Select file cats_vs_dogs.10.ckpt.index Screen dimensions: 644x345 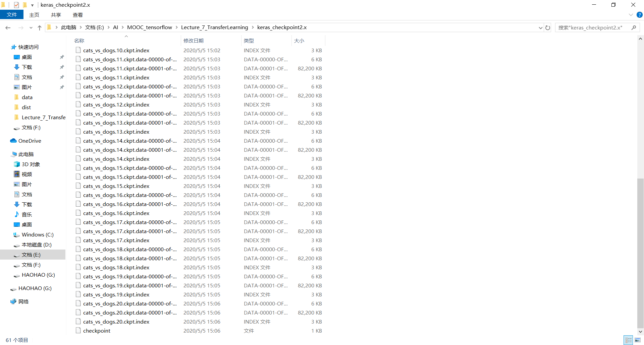coord(116,50)
